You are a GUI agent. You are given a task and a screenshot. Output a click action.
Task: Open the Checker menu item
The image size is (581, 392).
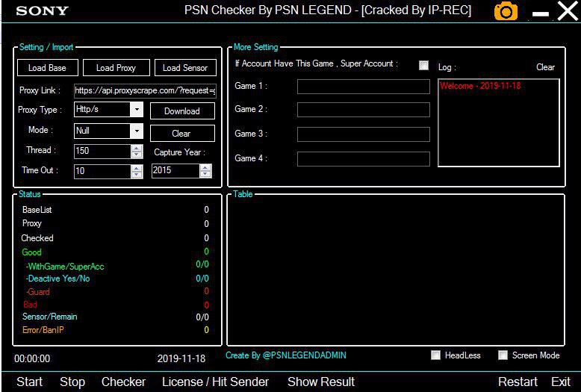pos(123,382)
